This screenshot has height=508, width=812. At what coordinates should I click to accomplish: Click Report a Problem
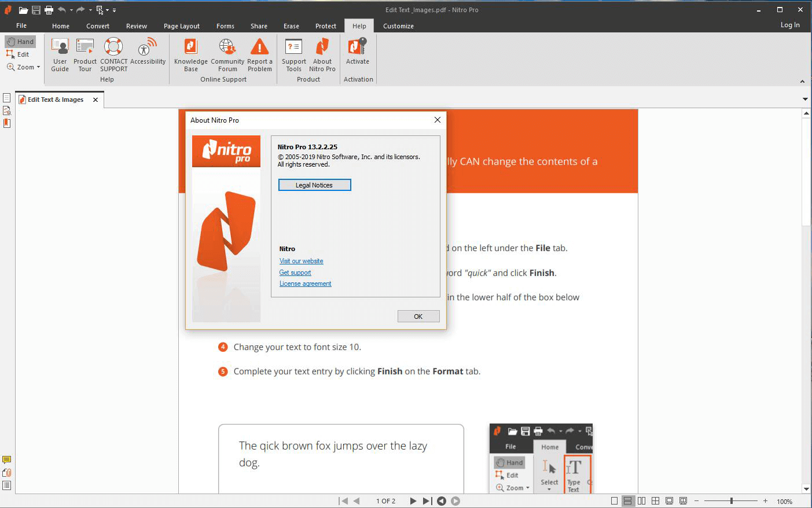[259, 55]
